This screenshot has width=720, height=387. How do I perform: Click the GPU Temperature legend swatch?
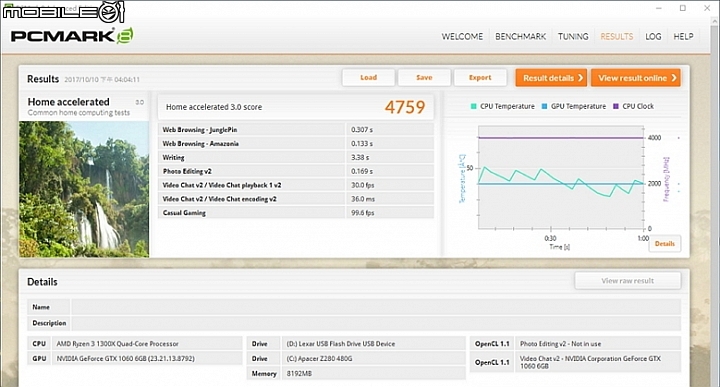545,106
